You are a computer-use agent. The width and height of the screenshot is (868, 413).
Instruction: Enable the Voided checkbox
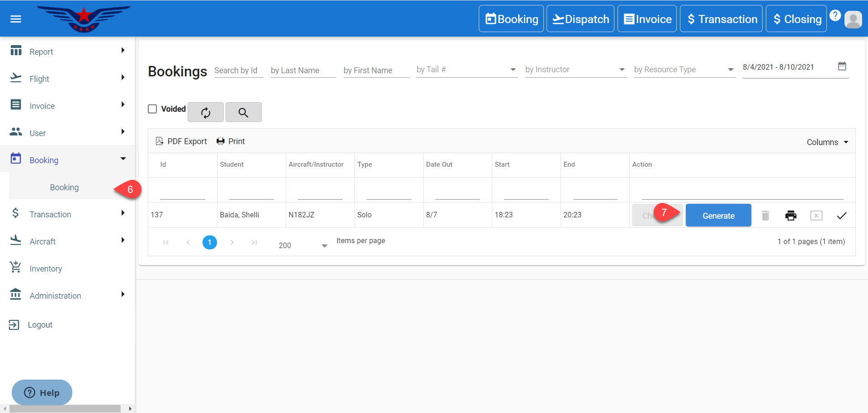[153, 109]
